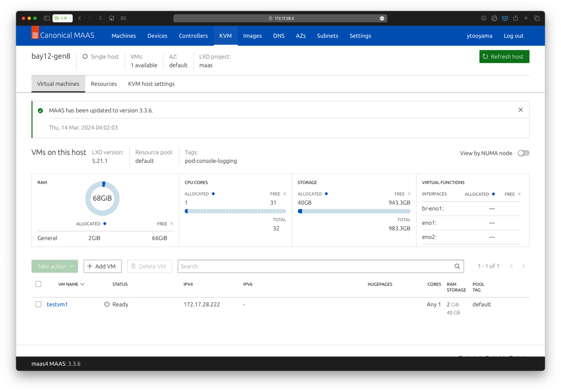Click the br-eno1 interface row

coord(471,208)
